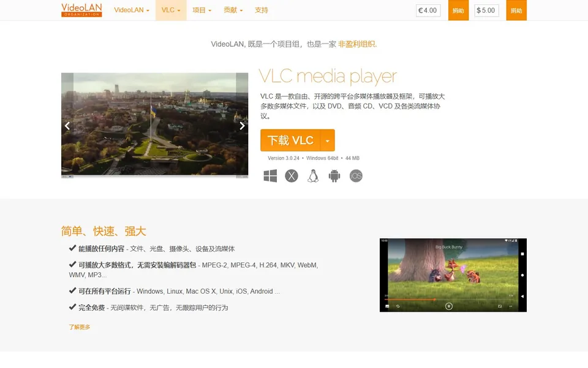Expand the 项目 menu

coord(202,10)
